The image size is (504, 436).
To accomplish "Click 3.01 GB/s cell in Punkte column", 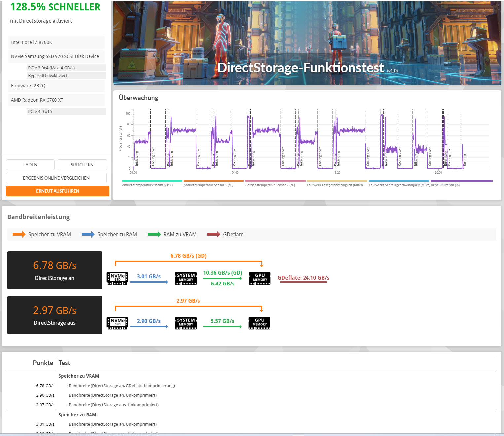I will click(x=45, y=424).
